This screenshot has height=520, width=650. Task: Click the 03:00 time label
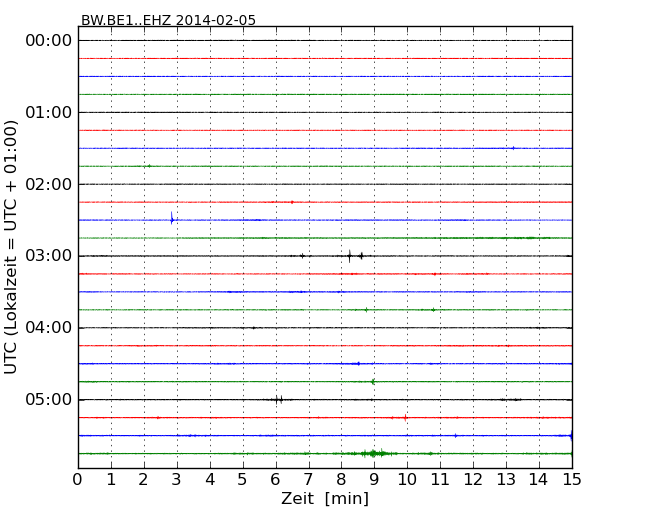(49, 256)
